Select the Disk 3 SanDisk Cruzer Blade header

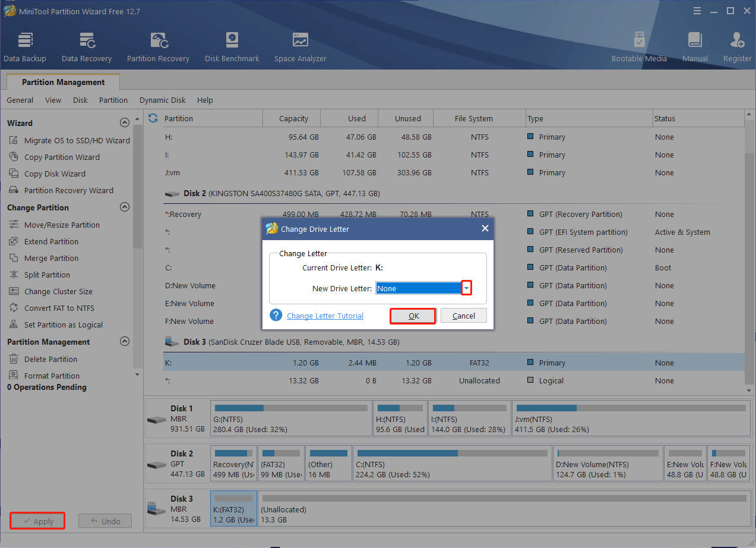(454, 342)
